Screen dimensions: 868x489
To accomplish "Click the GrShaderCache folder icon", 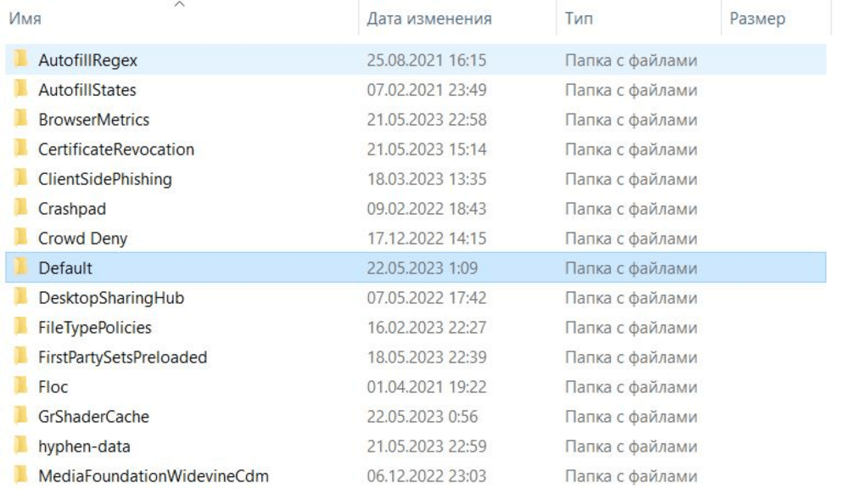I will click(x=20, y=417).
